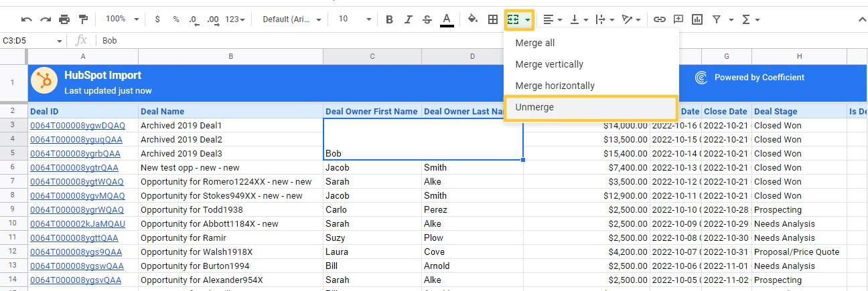Toggle Bold formatting

tap(389, 19)
